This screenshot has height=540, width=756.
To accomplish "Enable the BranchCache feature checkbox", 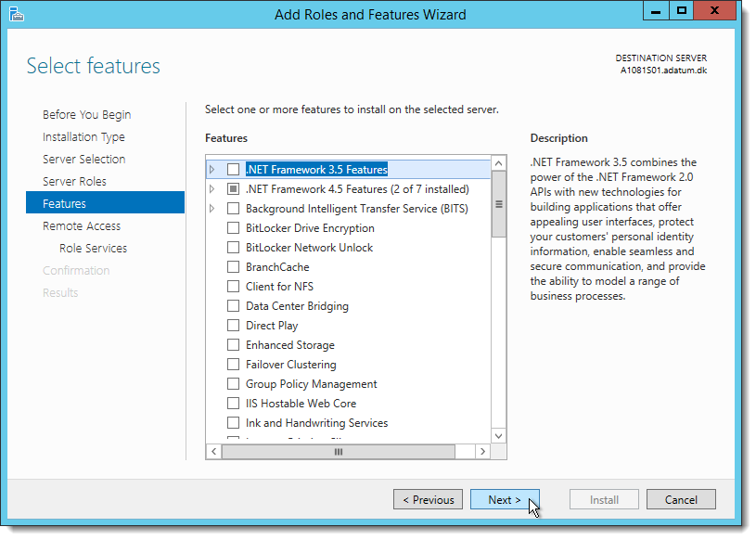I will click(234, 267).
